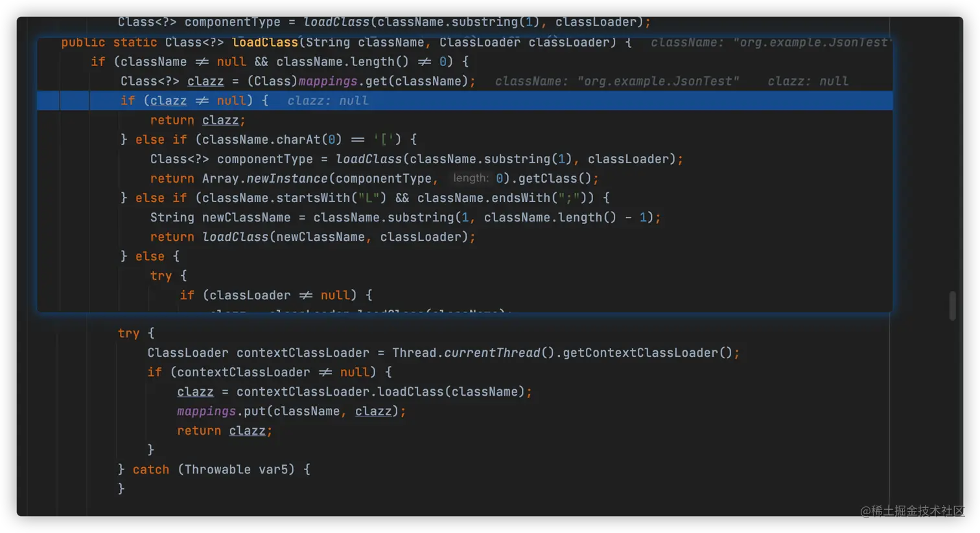Click the editor's vertical scrollbar thumb
The image size is (980, 533).
952,306
